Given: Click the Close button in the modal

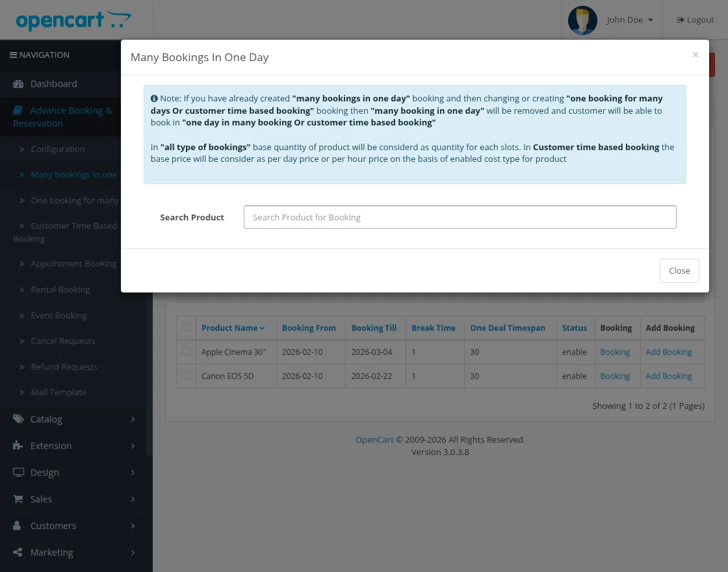Looking at the screenshot, I should coord(679,270).
